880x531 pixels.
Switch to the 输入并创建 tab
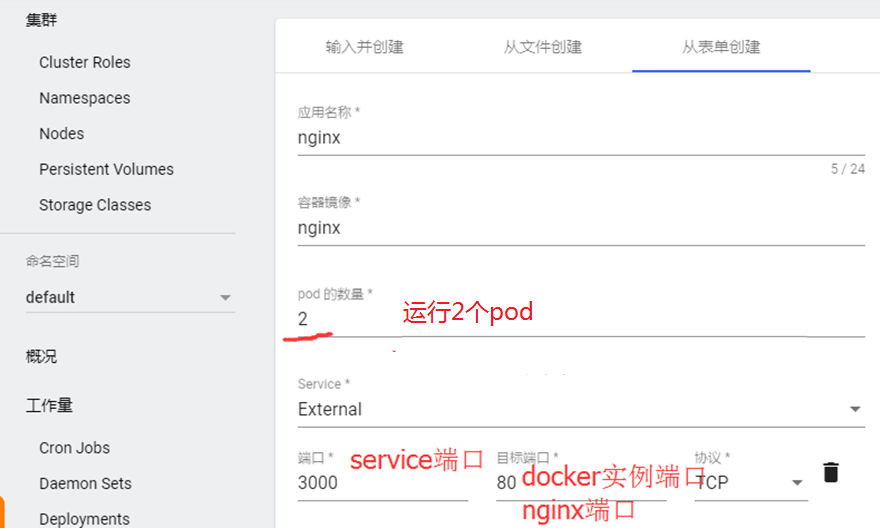pyautogui.click(x=364, y=47)
